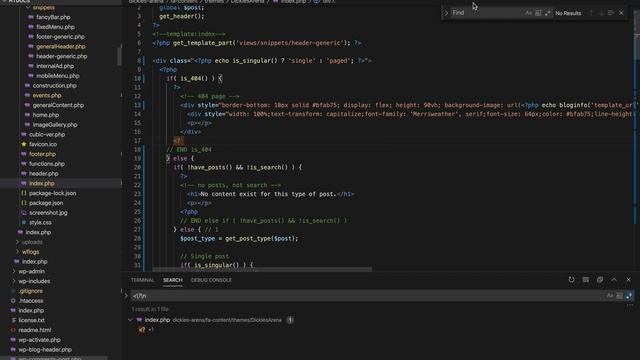Open fancyBar.php in explorer
The image size is (640, 360).
point(53,17)
